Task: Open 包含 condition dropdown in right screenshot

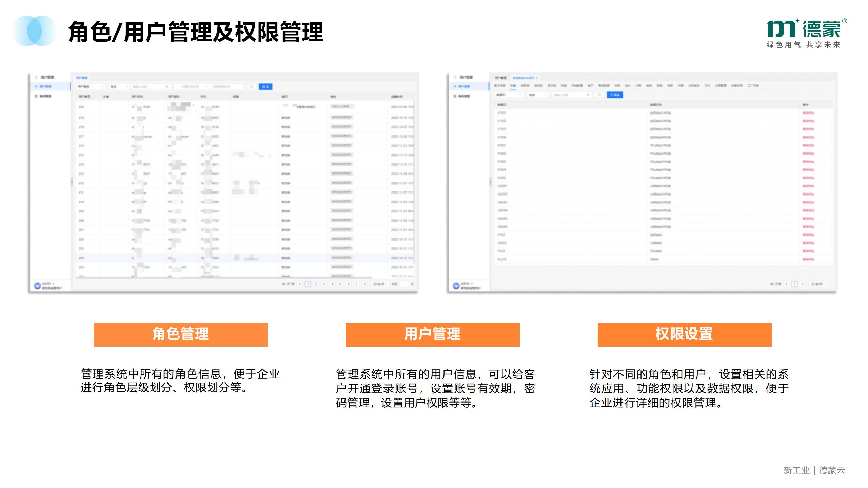Action: tap(538, 95)
